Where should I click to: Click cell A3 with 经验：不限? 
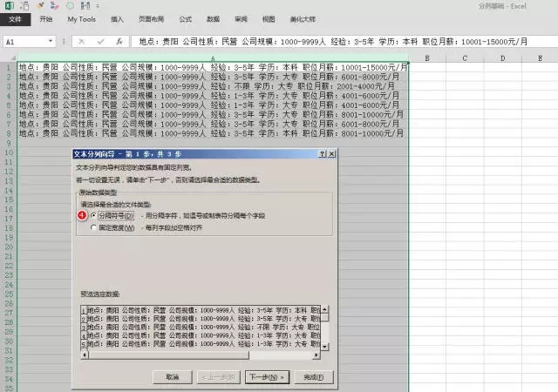[x=213, y=86]
